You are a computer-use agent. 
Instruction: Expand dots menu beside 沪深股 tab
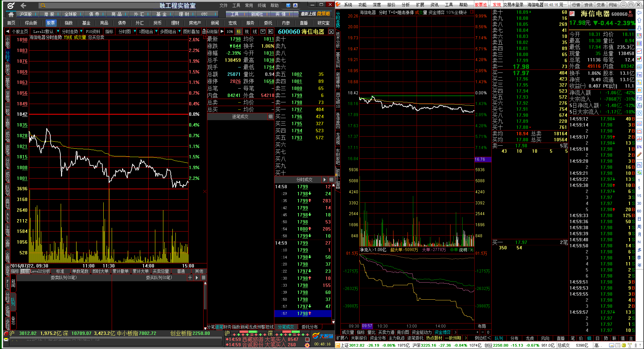click(x=35, y=14)
